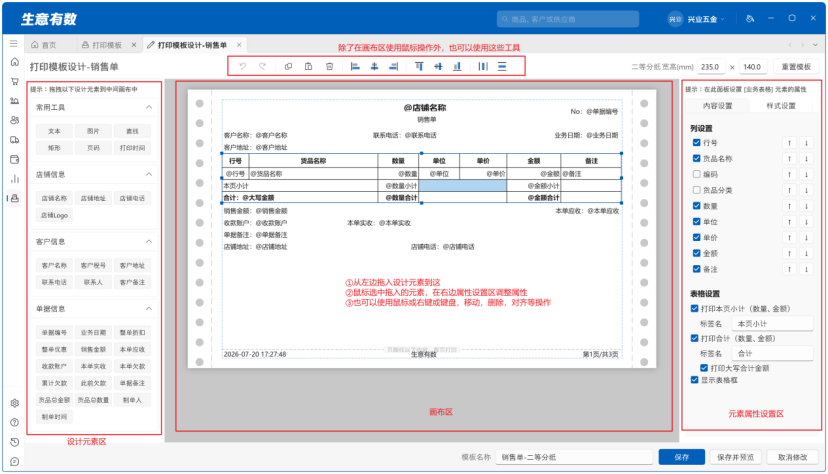
Task: Open help question-mark icon in sidebar
Action: (x=15, y=423)
